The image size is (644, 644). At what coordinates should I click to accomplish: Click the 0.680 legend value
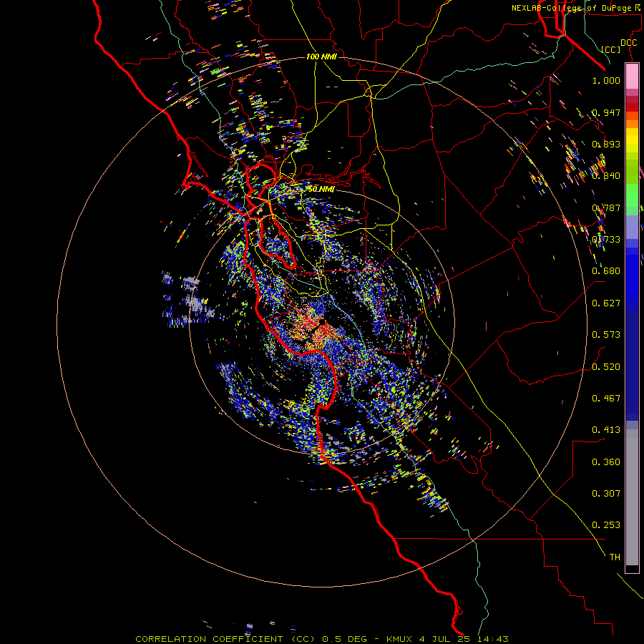[x=606, y=271]
